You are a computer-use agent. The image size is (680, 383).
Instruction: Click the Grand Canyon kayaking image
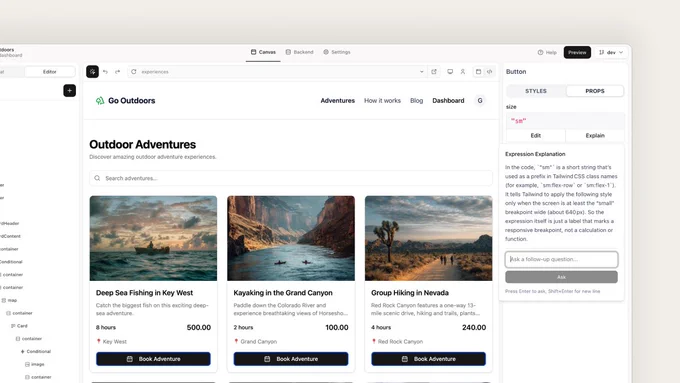tap(291, 238)
